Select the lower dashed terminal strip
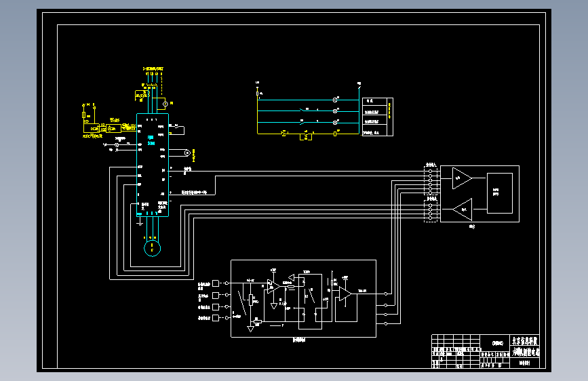This screenshot has width=588, height=381. pos(431,211)
